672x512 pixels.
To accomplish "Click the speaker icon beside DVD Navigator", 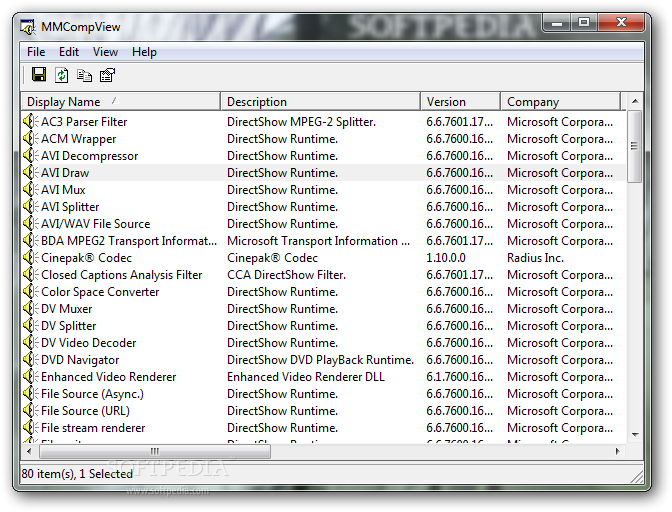I will click(x=31, y=359).
